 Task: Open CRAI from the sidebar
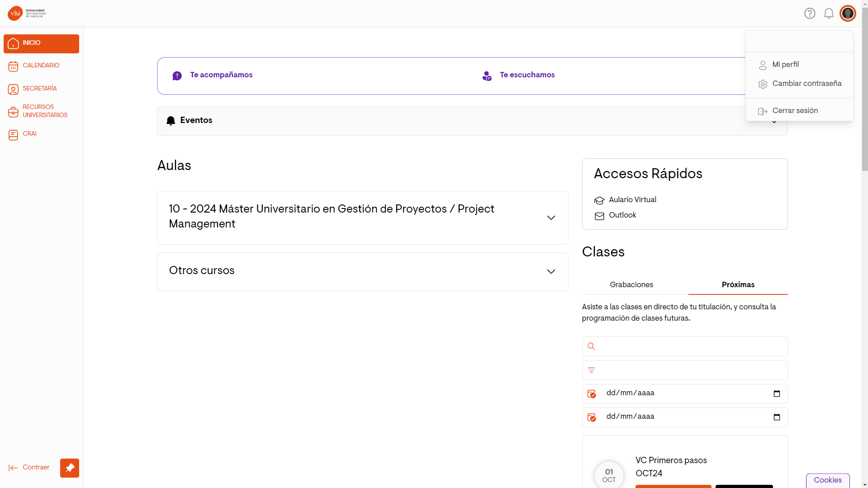coord(41,134)
